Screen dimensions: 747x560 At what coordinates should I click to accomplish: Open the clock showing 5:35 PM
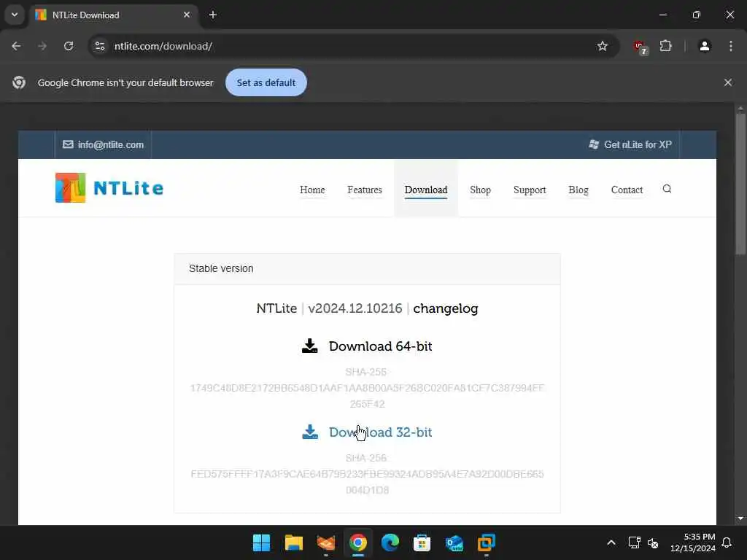(x=693, y=542)
